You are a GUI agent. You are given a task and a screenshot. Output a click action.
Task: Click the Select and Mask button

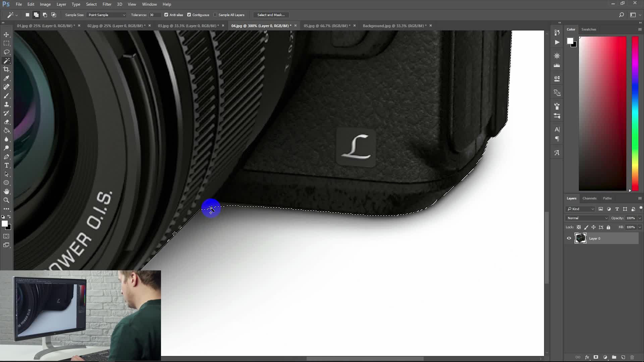(x=271, y=15)
